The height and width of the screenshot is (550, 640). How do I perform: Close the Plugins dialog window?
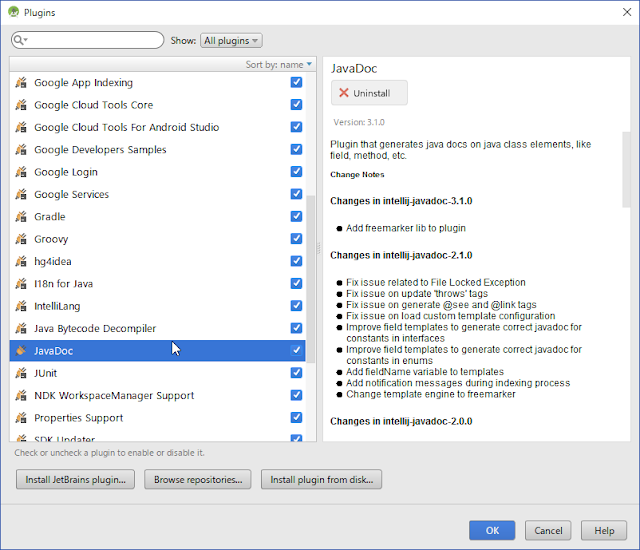tap(627, 12)
